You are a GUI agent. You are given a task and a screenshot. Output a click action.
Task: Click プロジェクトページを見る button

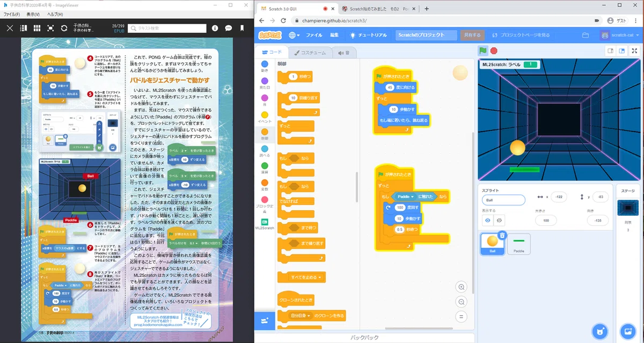pyautogui.click(x=522, y=35)
